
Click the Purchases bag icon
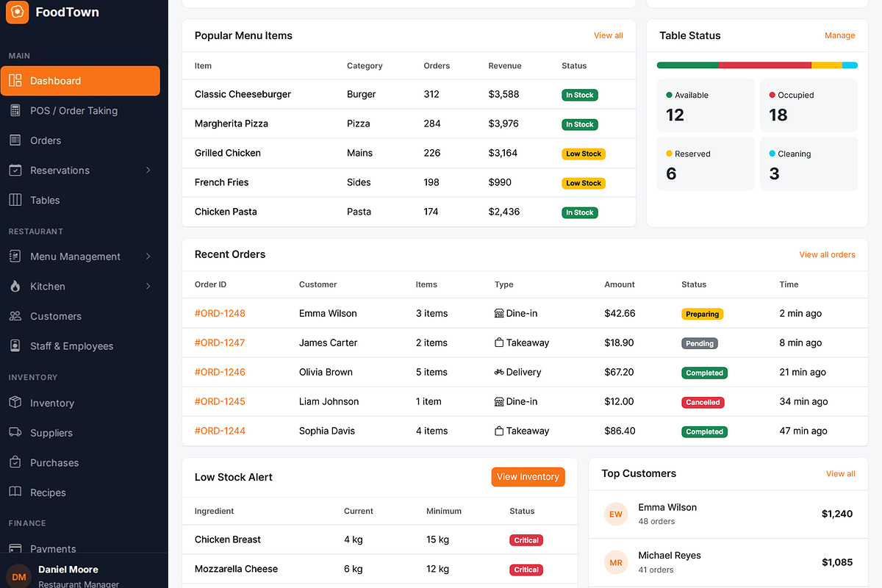point(15,462)
